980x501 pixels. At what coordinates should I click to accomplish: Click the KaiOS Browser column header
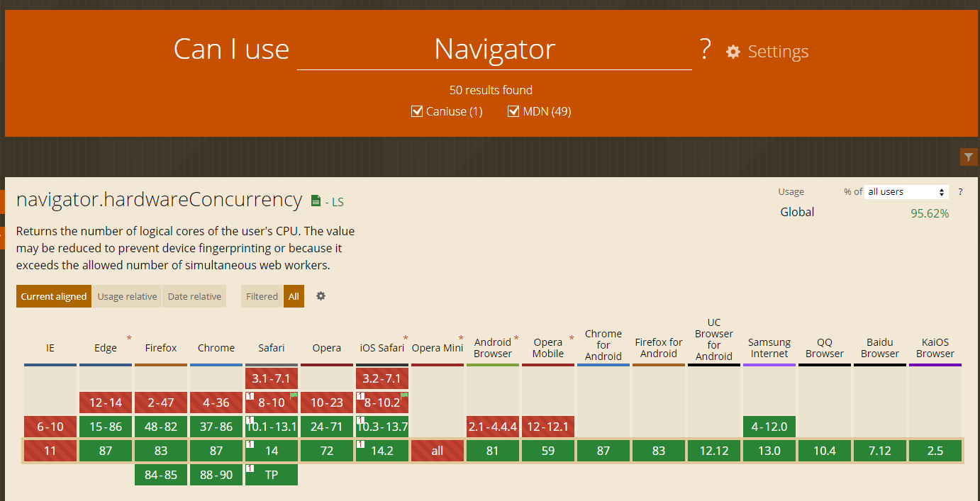pyautogui.click(x=935, y=348)
